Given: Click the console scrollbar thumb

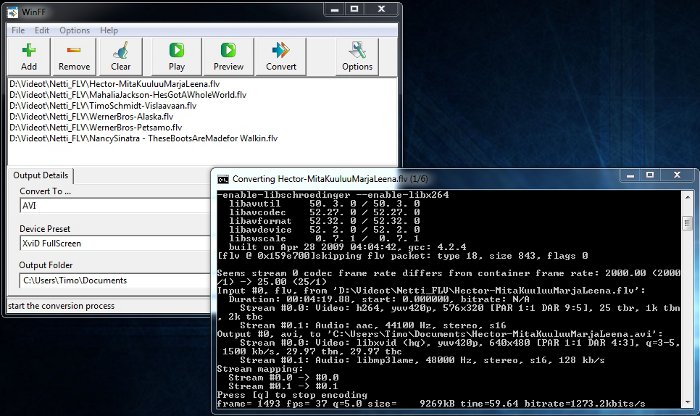Looking at the screenshot, I should pyautogui.click(x=688, y=223).
